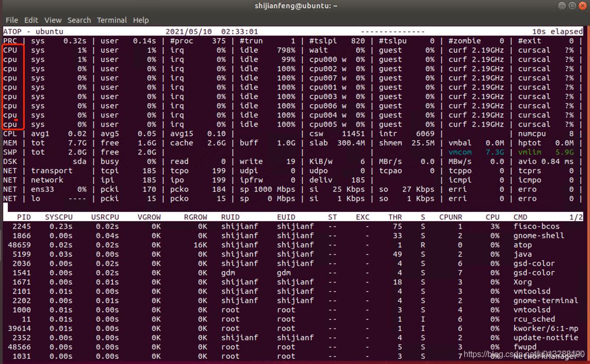Image resolution: width=590 pixels, height=364 pixels.
Task: Click the #zombie field
Action: click(476, 41)
